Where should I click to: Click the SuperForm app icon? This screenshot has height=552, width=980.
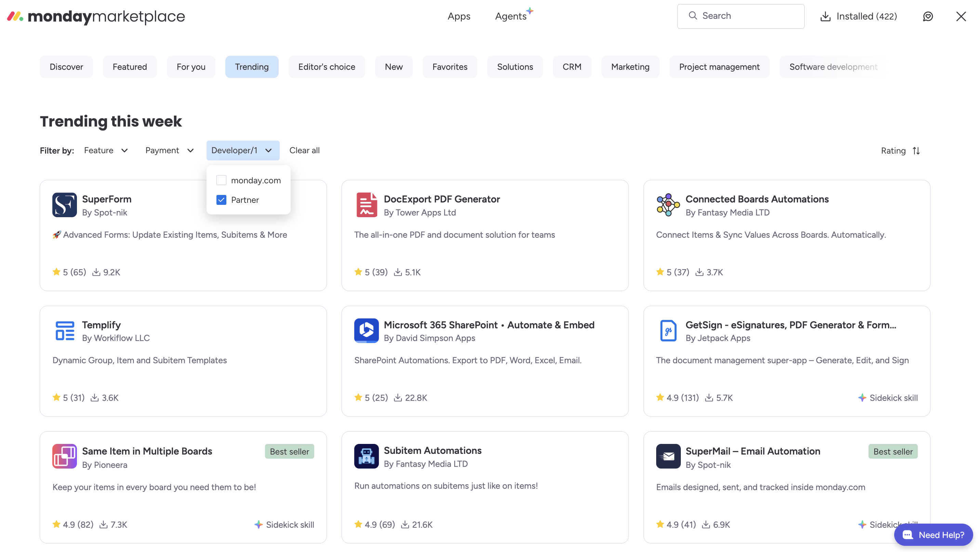pos(64,205)
